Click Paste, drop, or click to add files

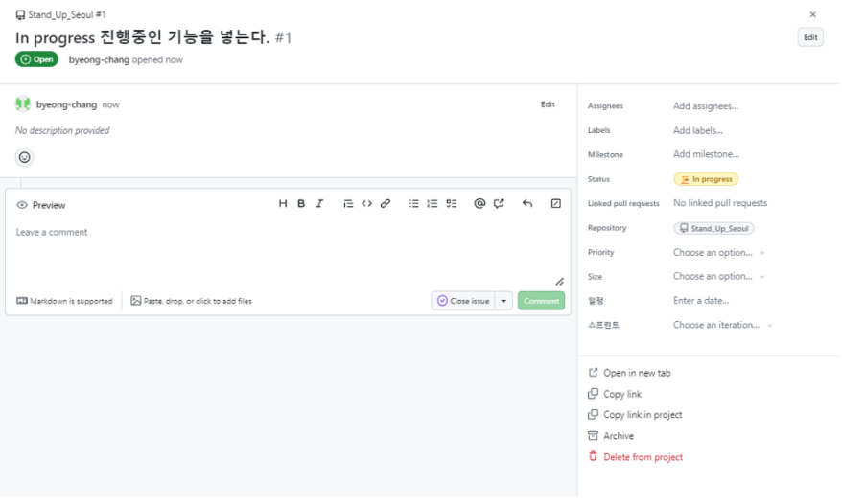coord(192,302)
